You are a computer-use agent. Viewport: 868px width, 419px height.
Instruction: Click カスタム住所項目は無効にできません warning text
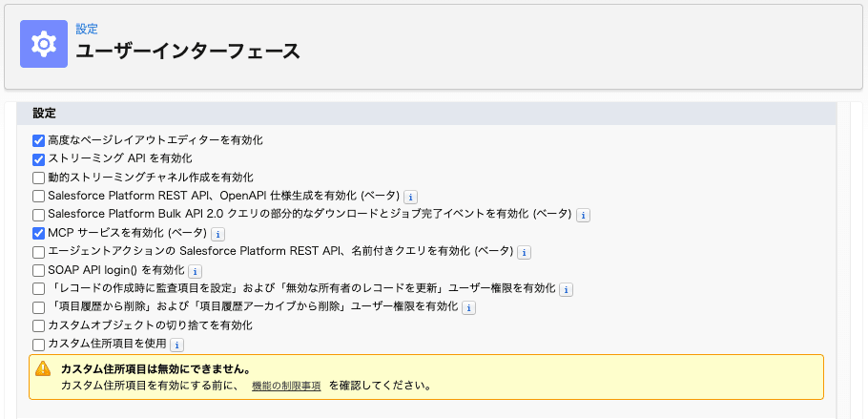coord(156,369)
